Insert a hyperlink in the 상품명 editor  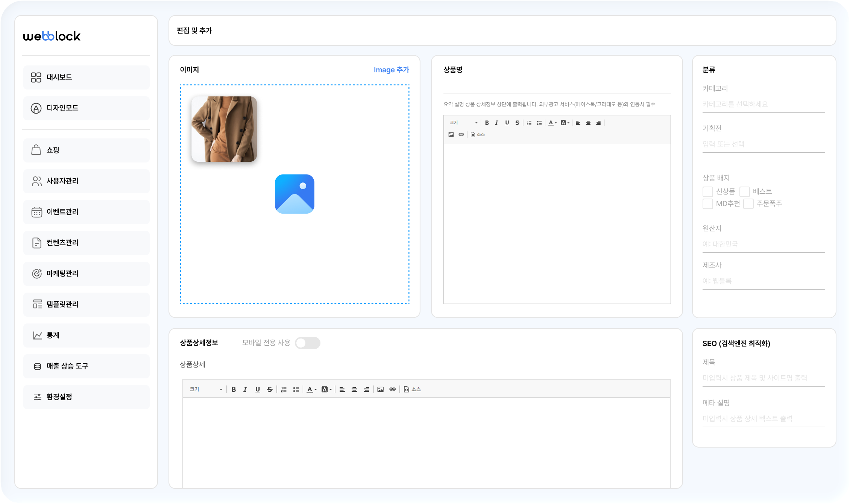coord(461,134)
